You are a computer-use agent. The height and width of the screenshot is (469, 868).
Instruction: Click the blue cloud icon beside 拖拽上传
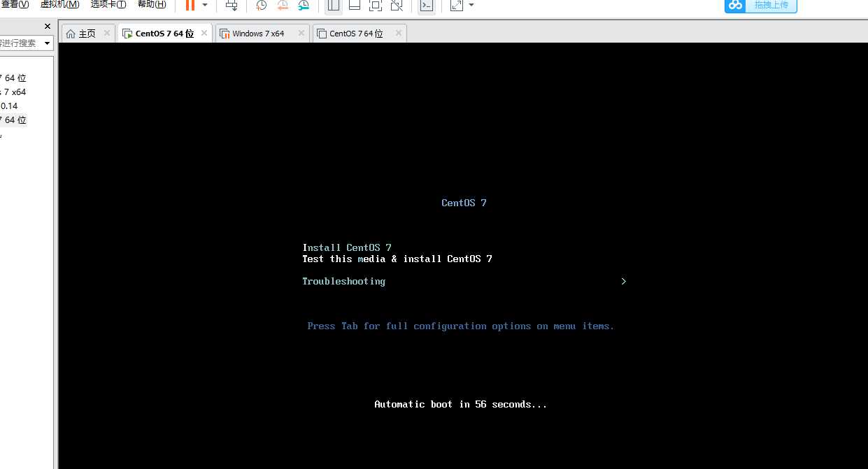[735, 5]
